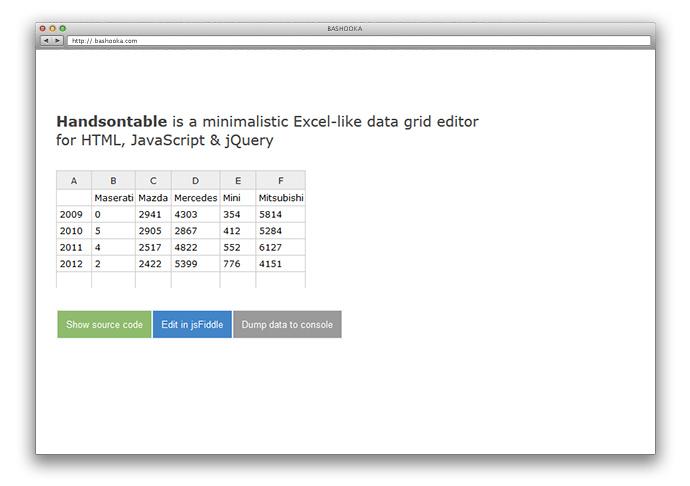Select Maserati value 5 in 2010 row
Viewport: 690px width, 486px height.
coord(114,231)
